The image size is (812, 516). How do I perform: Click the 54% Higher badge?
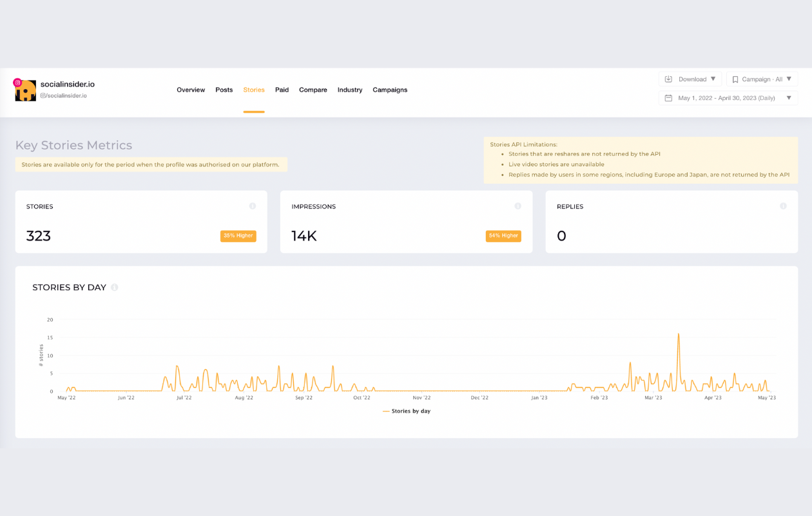[503, 236]
